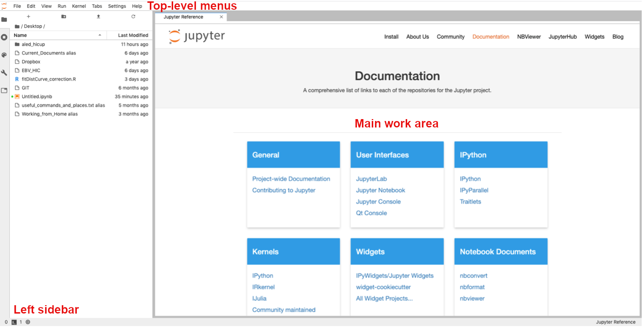Click the Jupyter logo on Documentation page

(x=196, y=37)
